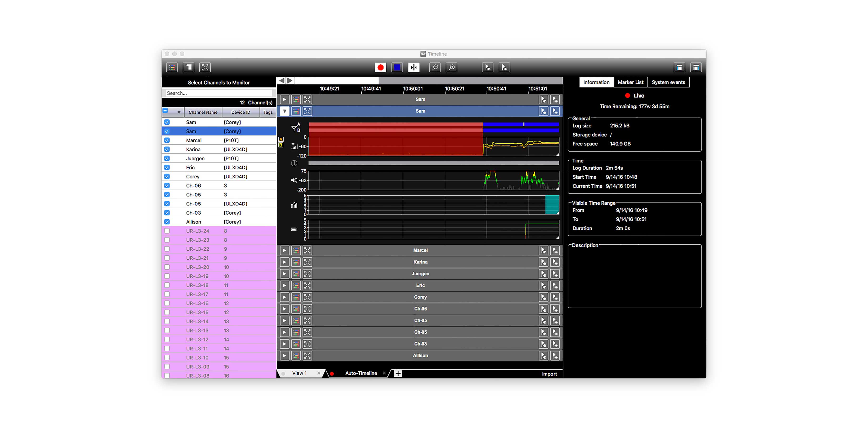This screenshot has width=868, height=434.
Task: Zoom out the timeline view
Action: pos(435,67)
